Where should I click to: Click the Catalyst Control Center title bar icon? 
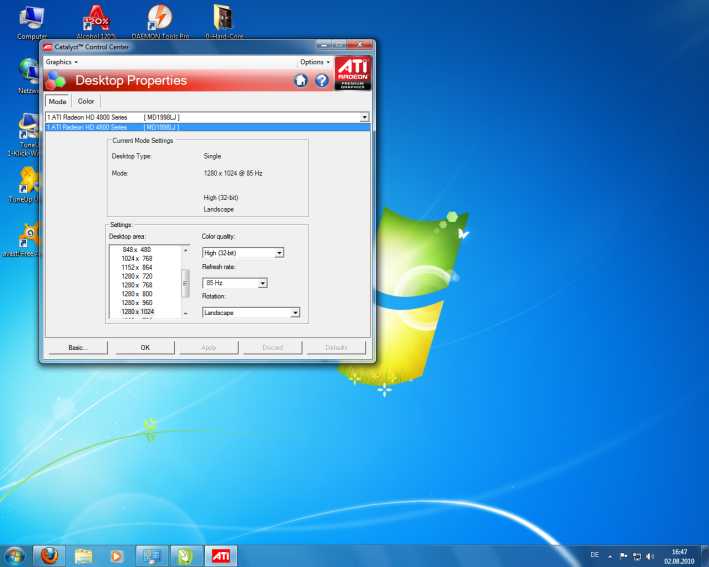pos(47,47)
